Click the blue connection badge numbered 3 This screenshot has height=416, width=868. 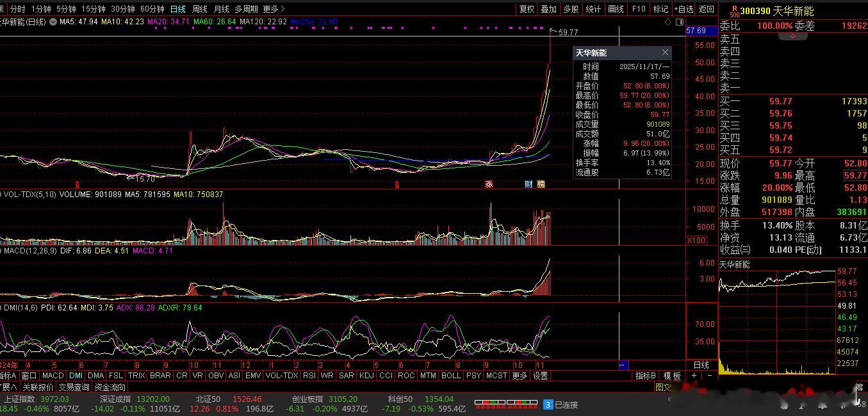548,404
